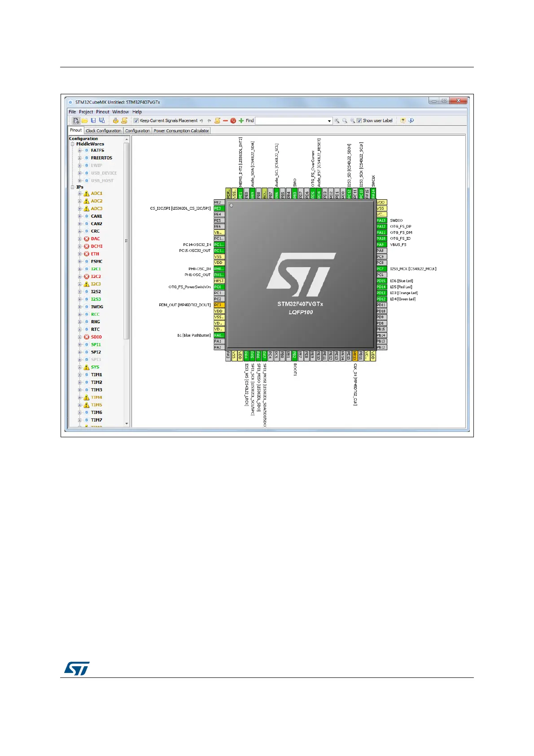534x756 pixels.
Task: Click the New Project toolbar icon
Action: (76, 121)
